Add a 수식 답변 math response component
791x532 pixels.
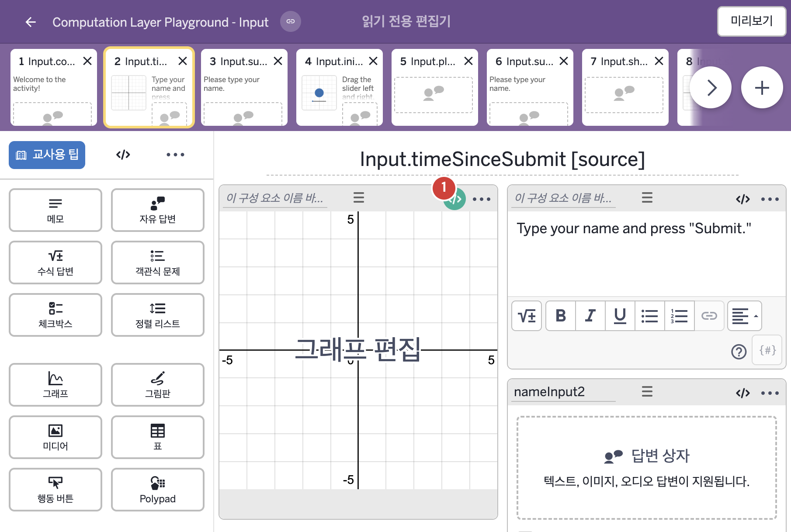pos(56,263)
